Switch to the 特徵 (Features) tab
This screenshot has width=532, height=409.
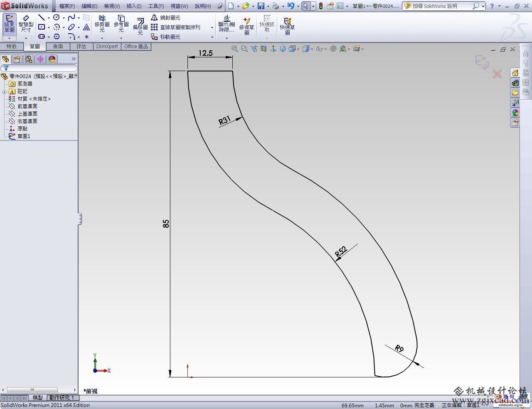tap(11, 47)
